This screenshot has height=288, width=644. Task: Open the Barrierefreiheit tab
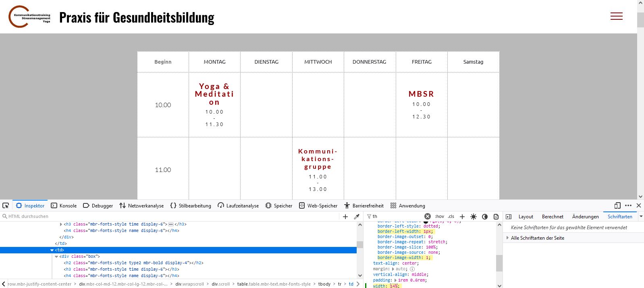[x=364, y=205]
